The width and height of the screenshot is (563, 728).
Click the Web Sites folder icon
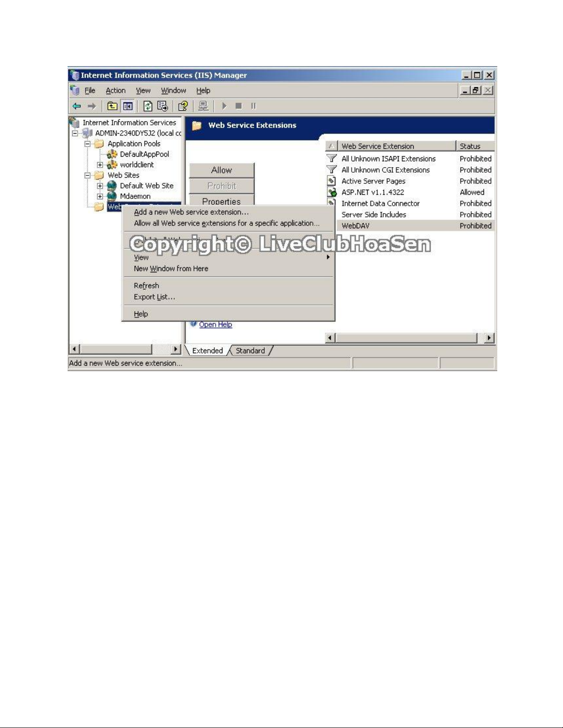pos(99,175)
